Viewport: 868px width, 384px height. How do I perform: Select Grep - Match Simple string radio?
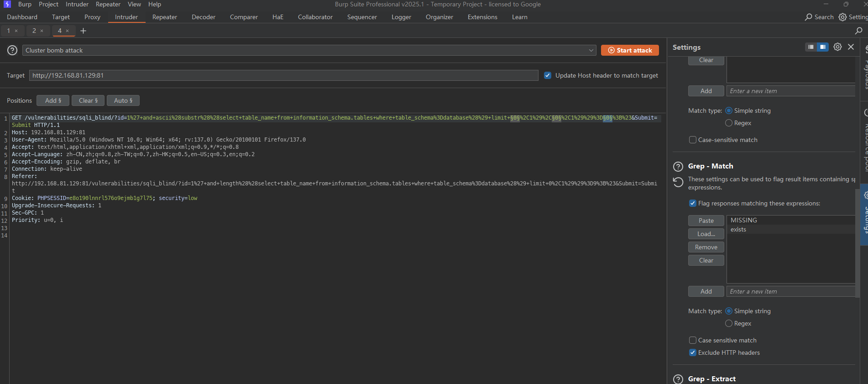729,311
